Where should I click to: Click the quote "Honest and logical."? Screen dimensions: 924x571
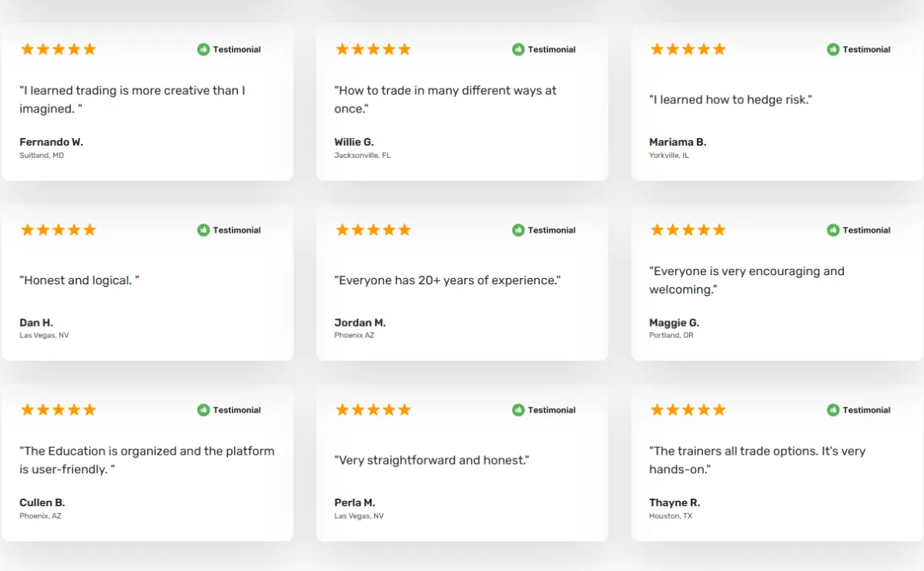click(79, 280)
